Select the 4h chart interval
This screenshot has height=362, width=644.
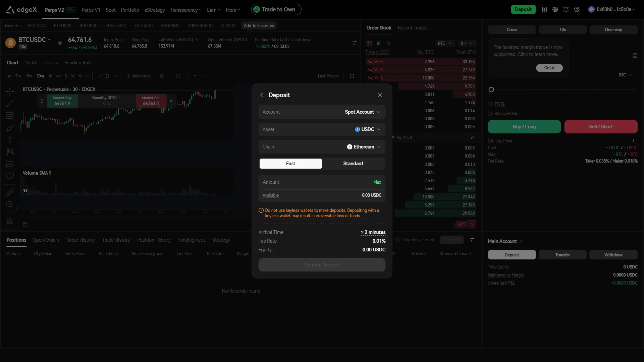coord(58,76)
